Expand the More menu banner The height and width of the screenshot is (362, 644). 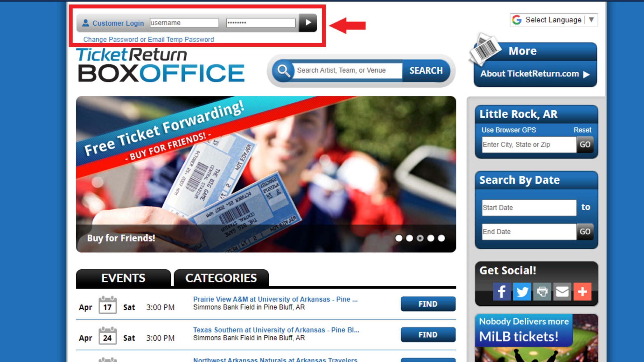[522, 51]
